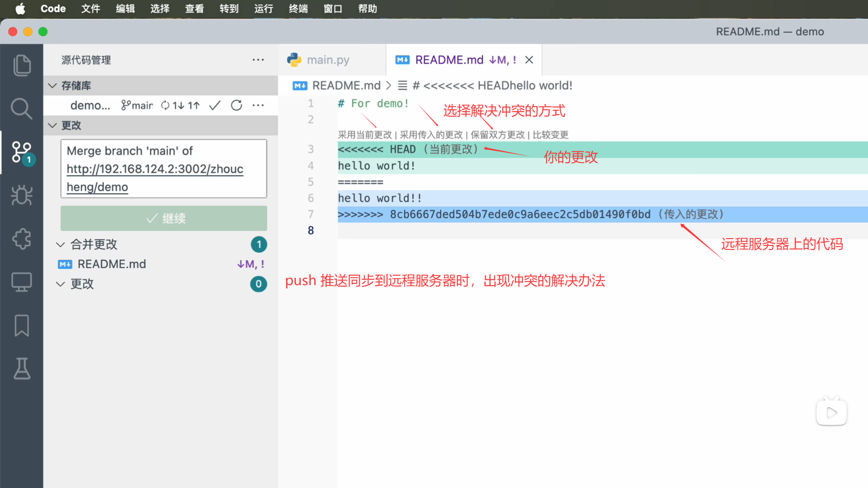Open the Search view in activity bar
Image resolution: width=868 pixels, height=488 pixels.
pos(22,108)
